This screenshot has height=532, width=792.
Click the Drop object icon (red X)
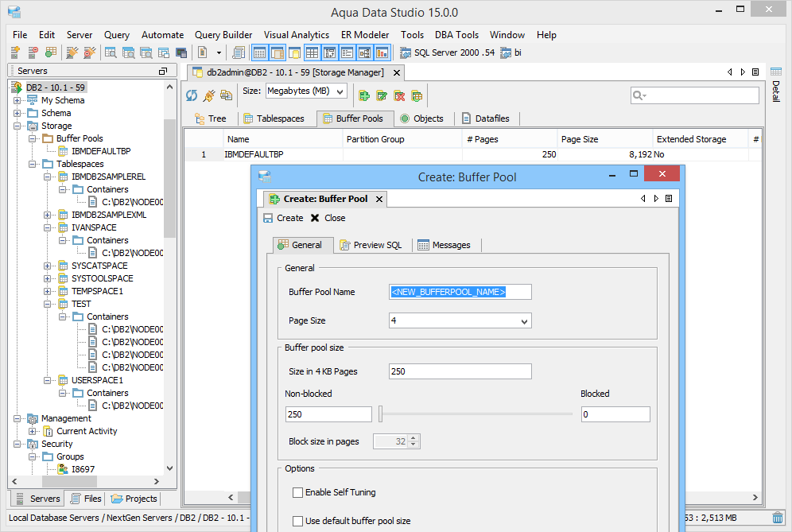coord(399,95)
